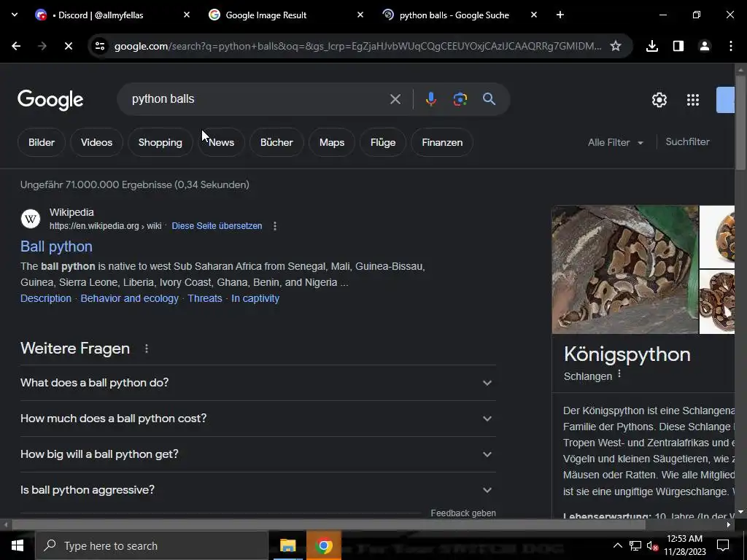Open the Alle Filter dropdown
747x560 pixels.
(616, 142)
